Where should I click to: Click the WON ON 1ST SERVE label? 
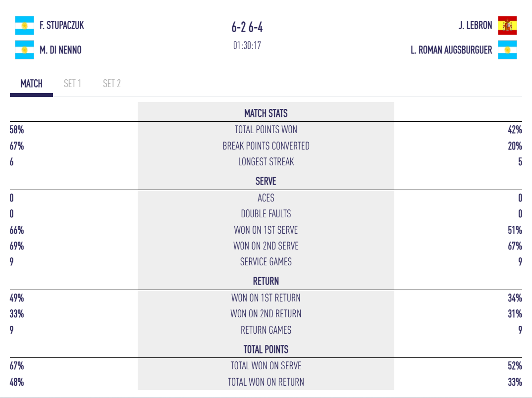(266, 230)
